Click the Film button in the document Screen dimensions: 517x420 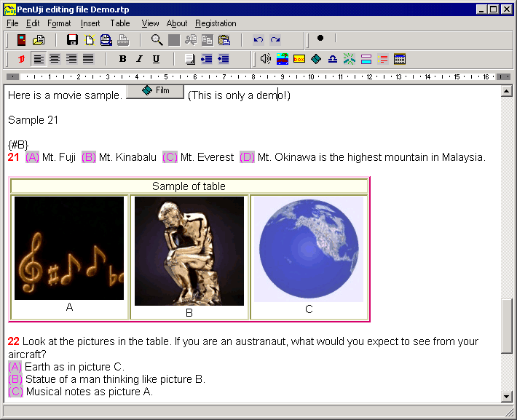click(155, 91)
